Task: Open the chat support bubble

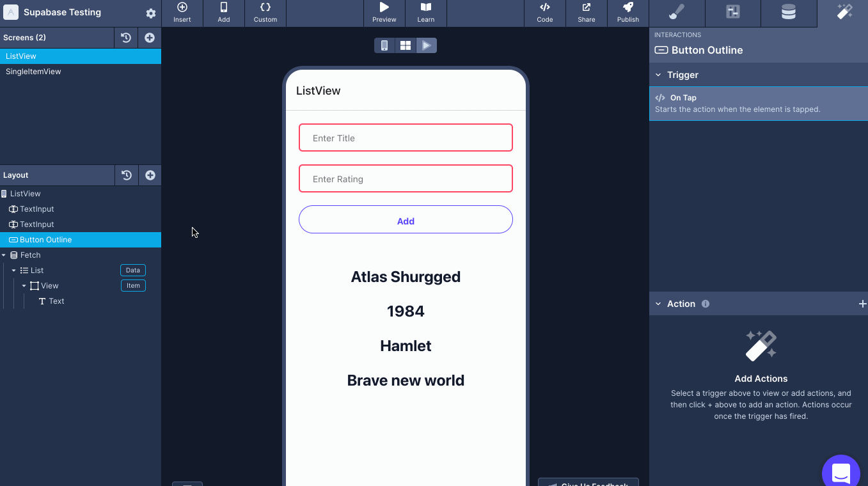Action: (x=841, y=472)
